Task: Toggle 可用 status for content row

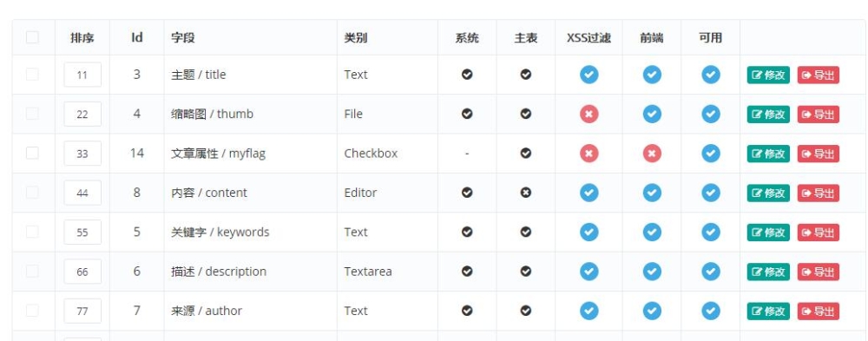Action: (711, 193)
